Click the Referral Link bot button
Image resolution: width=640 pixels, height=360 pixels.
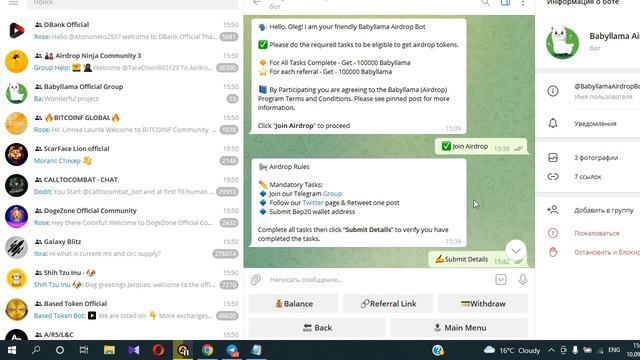click(x=388, y=304)
